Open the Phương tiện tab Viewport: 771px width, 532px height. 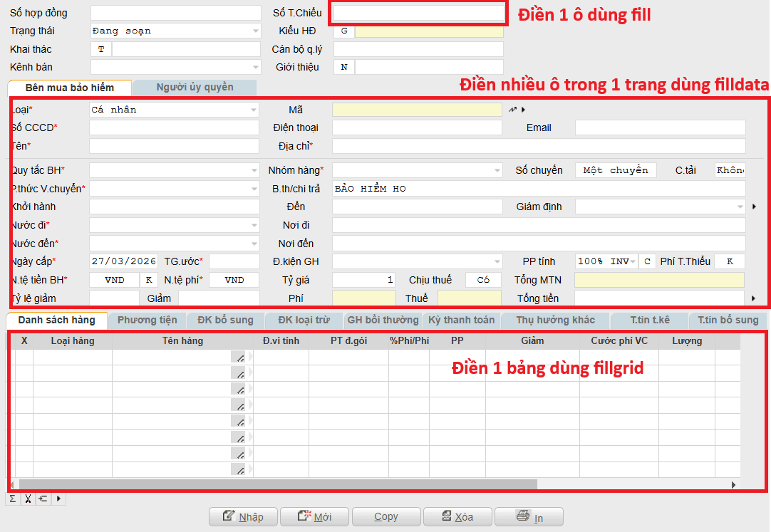(x=147, y=320)
